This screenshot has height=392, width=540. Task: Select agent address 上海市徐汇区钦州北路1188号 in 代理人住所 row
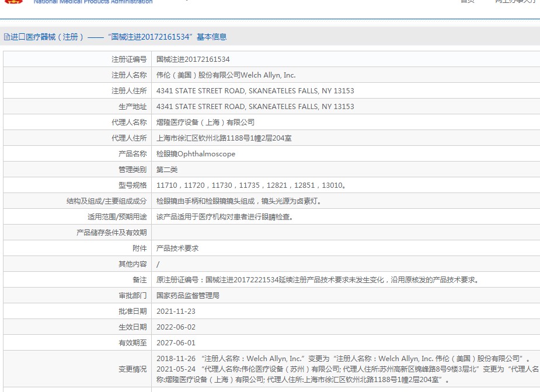[224, 138]
